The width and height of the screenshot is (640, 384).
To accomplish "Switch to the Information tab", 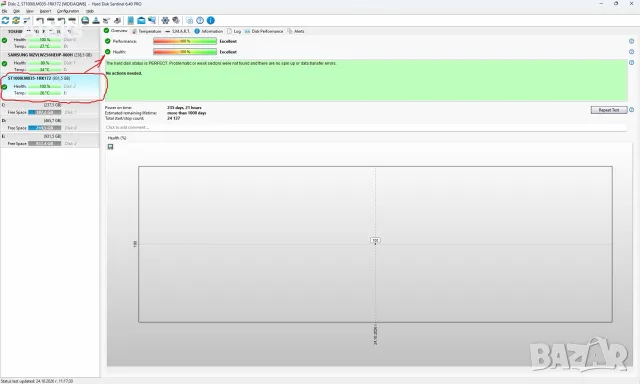I will point(209,31).
